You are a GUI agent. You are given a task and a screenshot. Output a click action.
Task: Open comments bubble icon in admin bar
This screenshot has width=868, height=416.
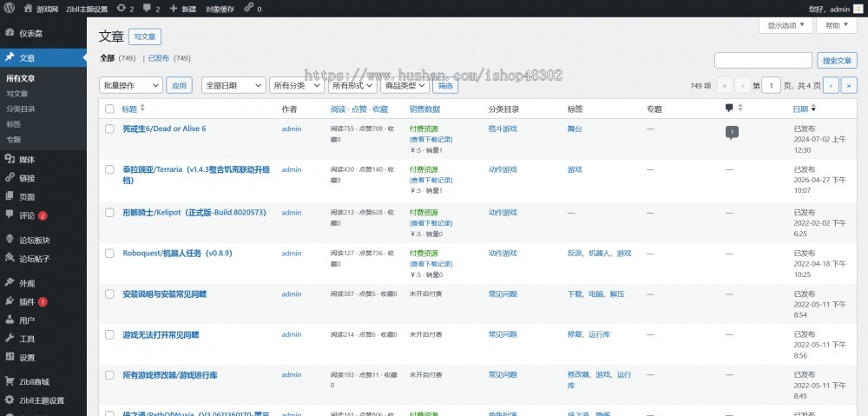148,9
